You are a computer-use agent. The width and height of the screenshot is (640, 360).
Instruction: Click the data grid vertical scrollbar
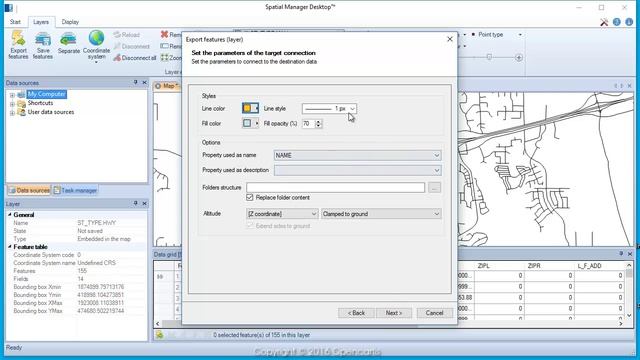(629, 290)
